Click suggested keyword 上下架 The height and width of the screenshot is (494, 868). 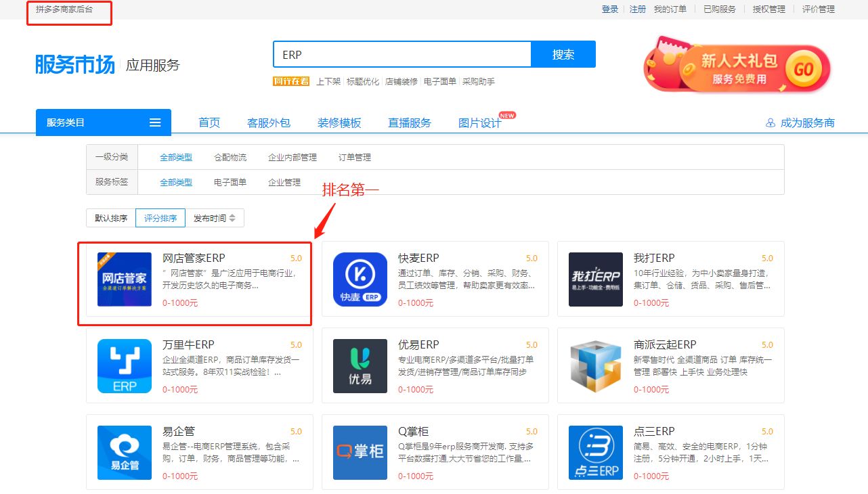(328, 81)
